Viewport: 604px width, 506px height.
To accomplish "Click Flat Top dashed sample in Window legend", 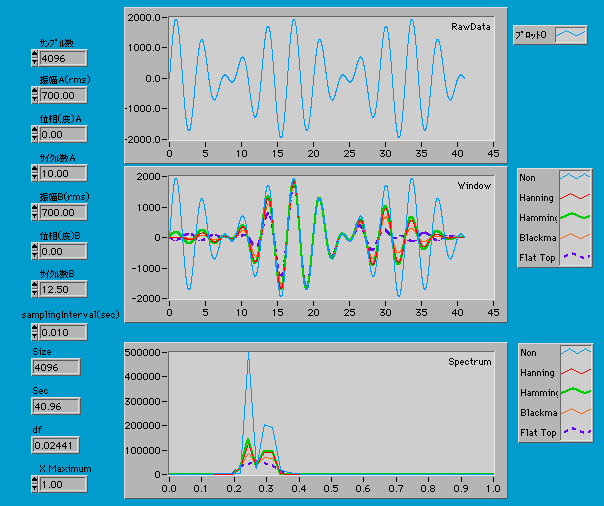I will tap(576, 258).
